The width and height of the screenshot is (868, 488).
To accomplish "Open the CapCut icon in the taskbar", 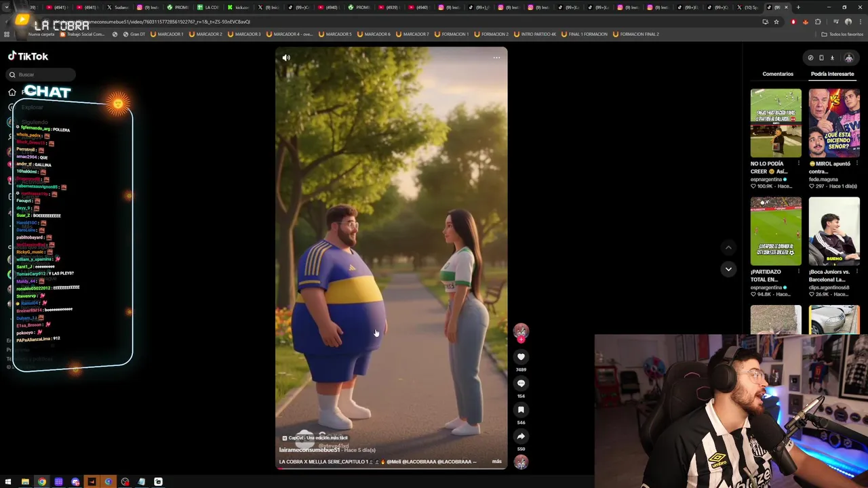I will click(158, 482).
